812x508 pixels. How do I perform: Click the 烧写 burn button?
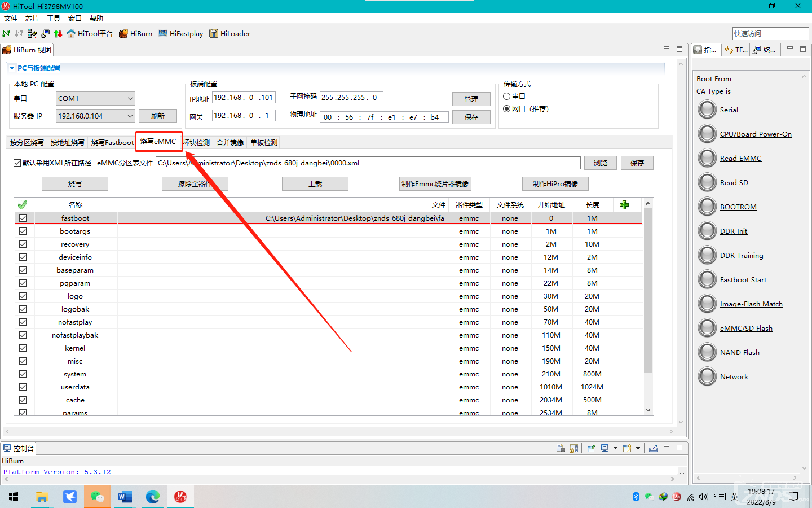tap(75, 183)
